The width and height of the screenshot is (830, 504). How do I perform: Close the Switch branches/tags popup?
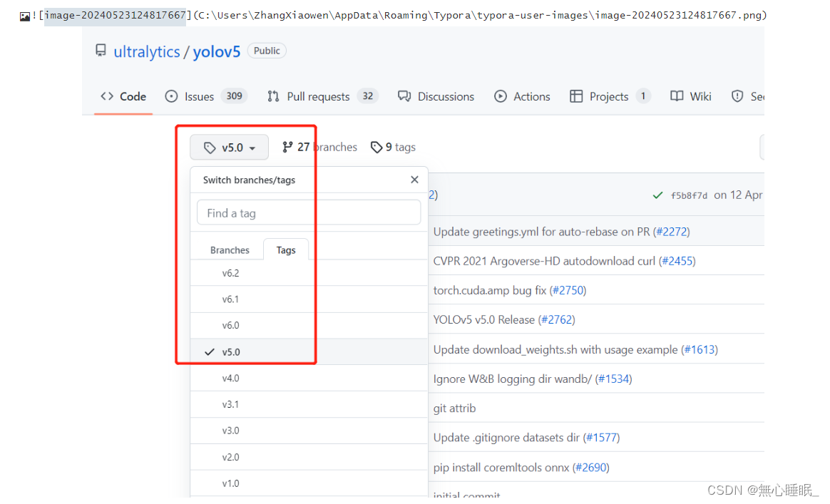pos(414,180)
